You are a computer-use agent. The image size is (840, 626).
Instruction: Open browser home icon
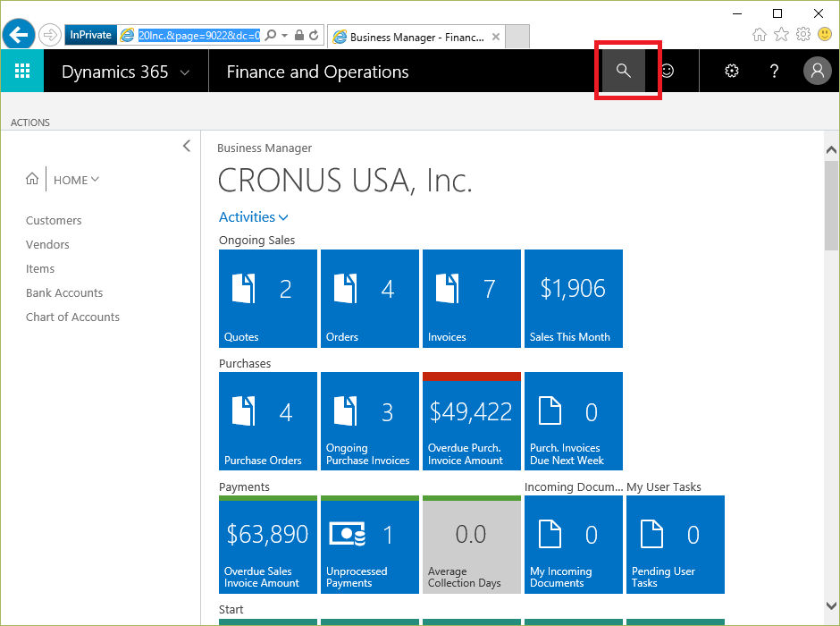pyautogui.click(x=759, y=35)
